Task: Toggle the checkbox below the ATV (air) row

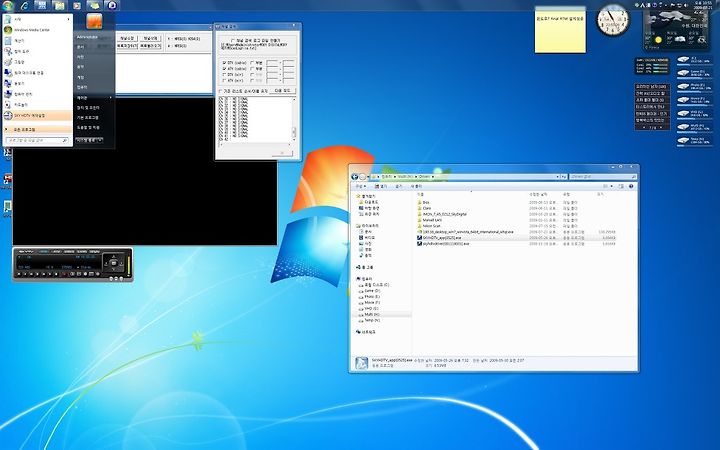Action: 221,91
